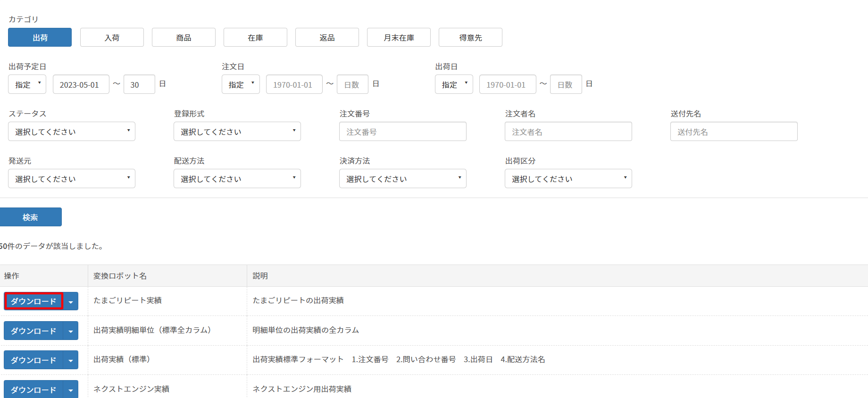Viewport: 868px width, 398px height.
Task: Click the 注文者名 input field
Action: point(568,132)
